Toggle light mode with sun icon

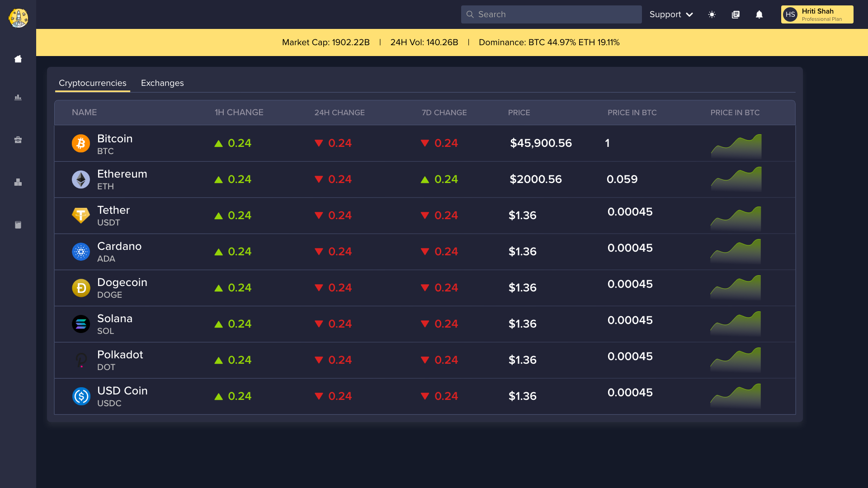pyautogui.click(x=712, y=14)
